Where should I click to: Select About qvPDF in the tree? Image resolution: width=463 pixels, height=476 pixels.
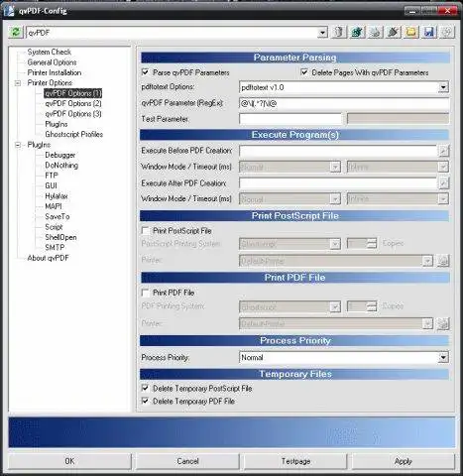(48, 258)
